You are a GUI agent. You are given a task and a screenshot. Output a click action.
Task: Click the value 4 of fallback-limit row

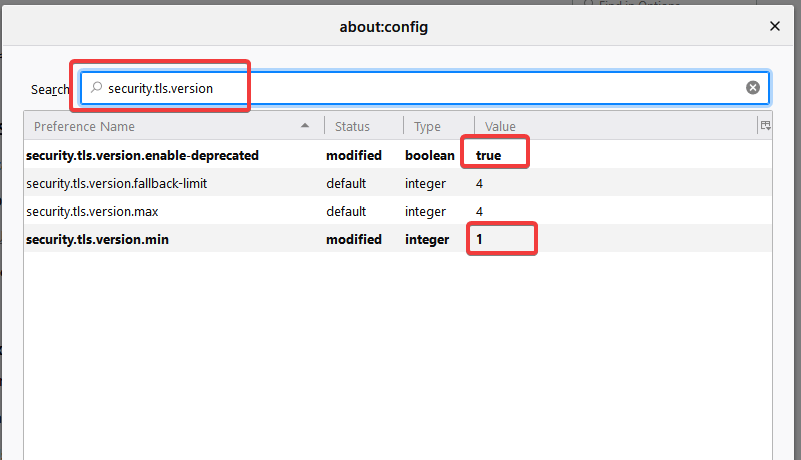[480, 184]
